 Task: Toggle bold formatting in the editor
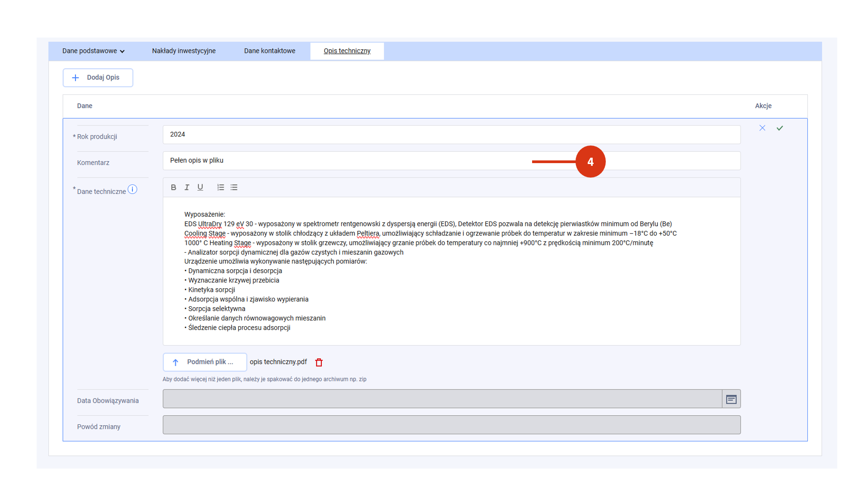click(173, 187)
